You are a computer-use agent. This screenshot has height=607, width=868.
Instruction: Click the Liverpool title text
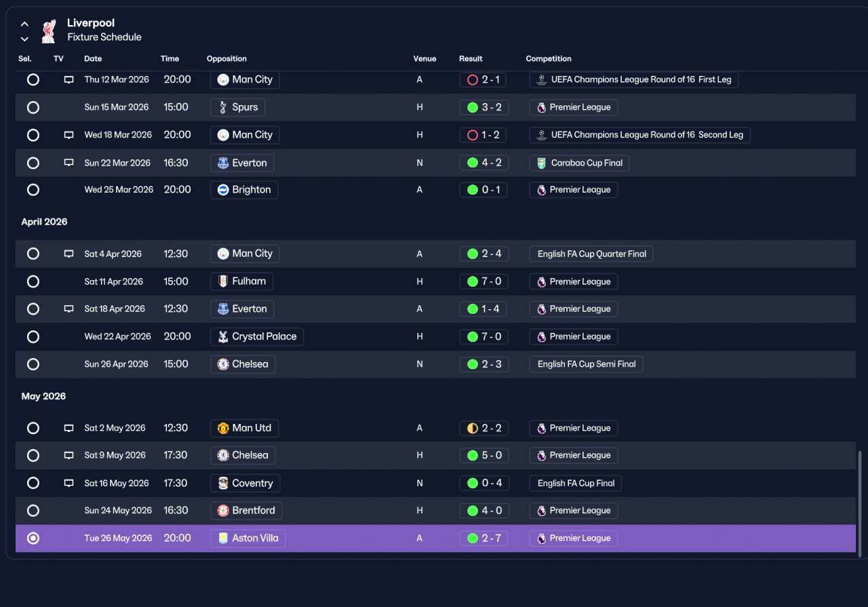coord(91,23)
